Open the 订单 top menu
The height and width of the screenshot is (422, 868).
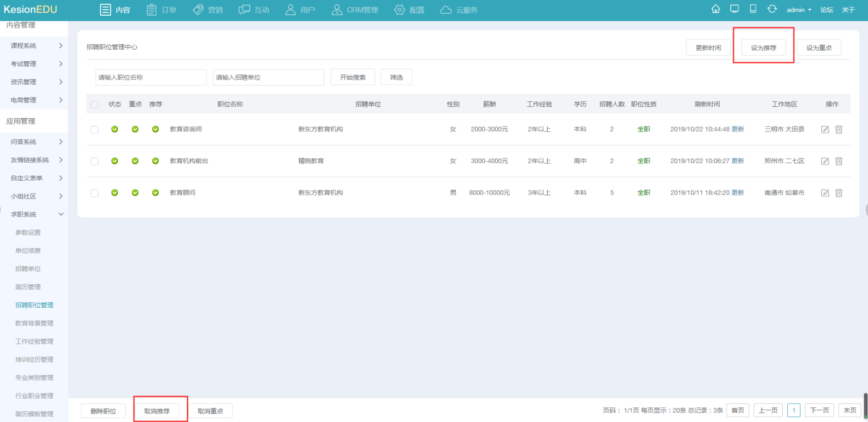(x=162, y=10)
